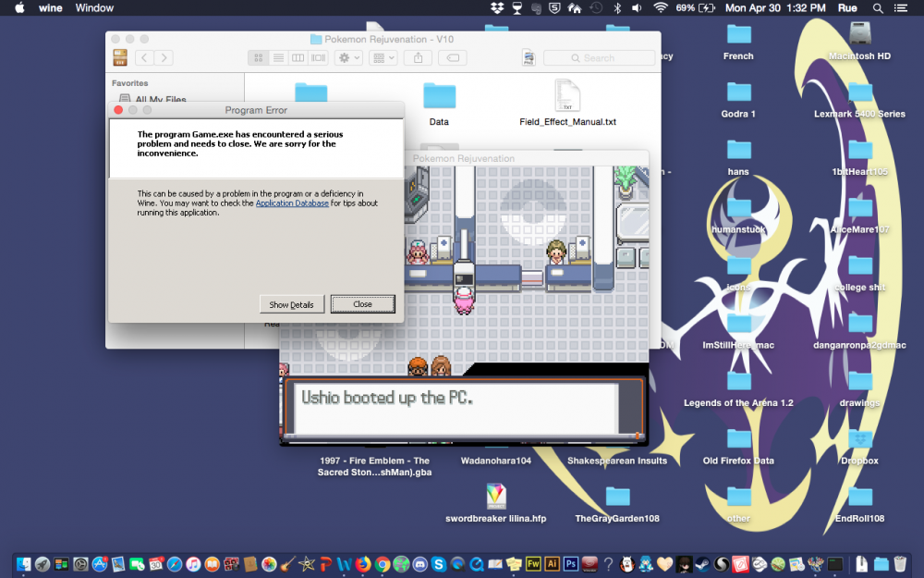Open Firefox from the Dock
Screen dimensions: 924x578
click(x=363, y=564)
